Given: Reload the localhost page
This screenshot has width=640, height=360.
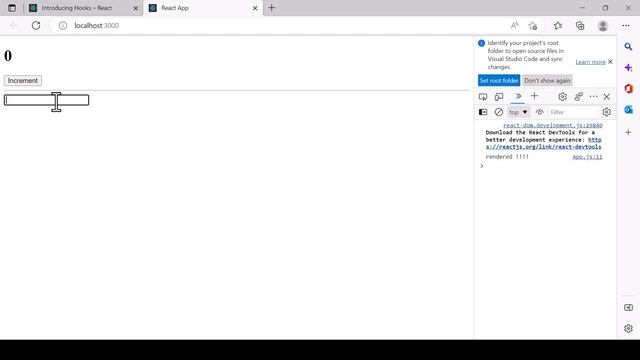Looking at the screenshot, I should pyautogui.click(x=36, y=26).
